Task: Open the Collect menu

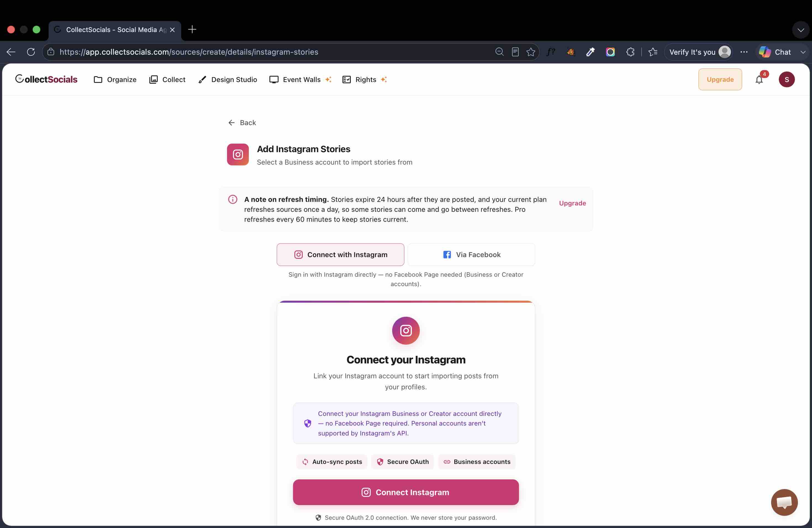Action: [x=167, y=80]
